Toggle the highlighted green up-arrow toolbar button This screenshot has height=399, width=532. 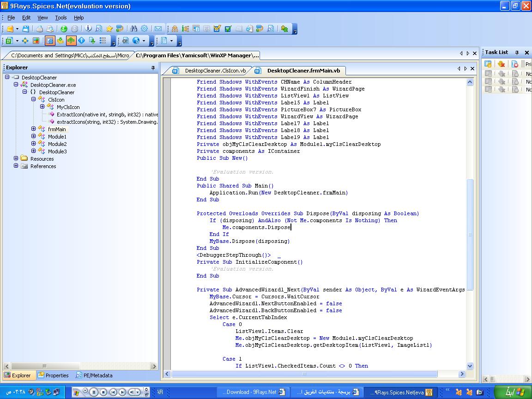tap(71, 41)
